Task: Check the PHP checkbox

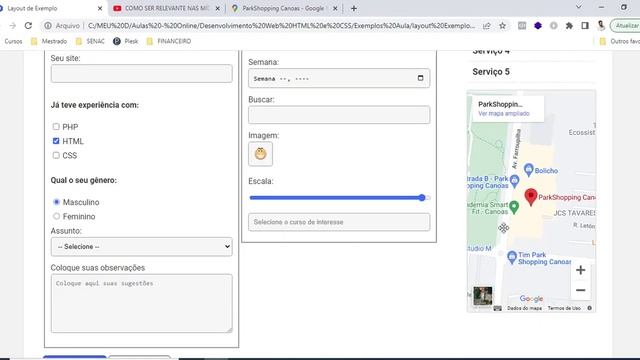Action: pos(56,127)
